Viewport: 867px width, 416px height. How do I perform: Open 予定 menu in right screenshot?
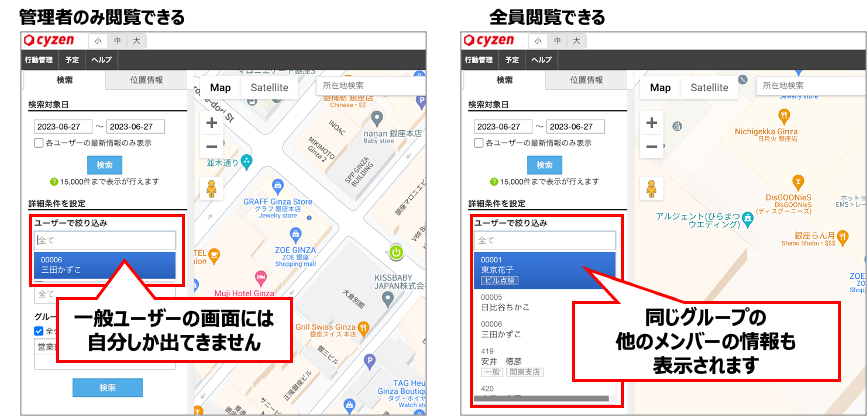pos(512,60)
